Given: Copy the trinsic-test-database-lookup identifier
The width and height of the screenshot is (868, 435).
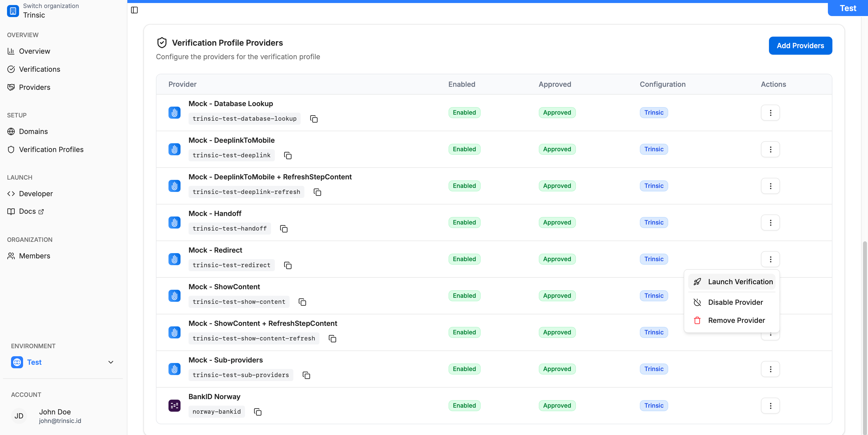Looking at the screenshot, I should pos(314,119).
